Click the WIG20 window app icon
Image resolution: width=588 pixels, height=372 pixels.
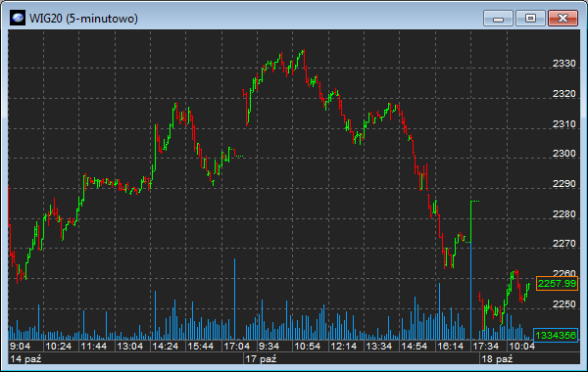tap(18, 18)
